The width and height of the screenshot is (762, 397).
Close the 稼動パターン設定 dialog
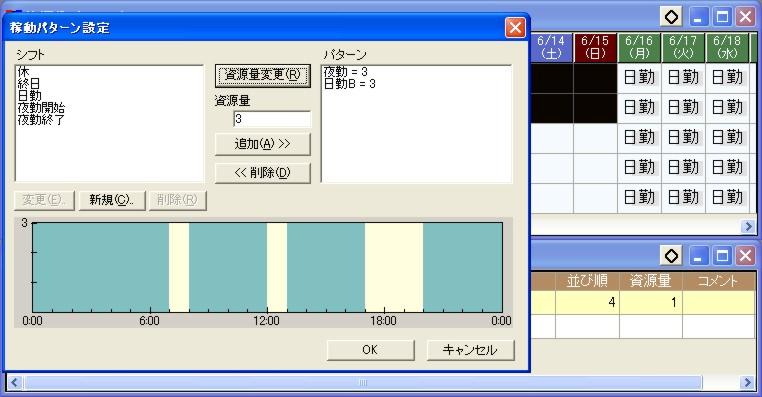[x=515, y=27]
